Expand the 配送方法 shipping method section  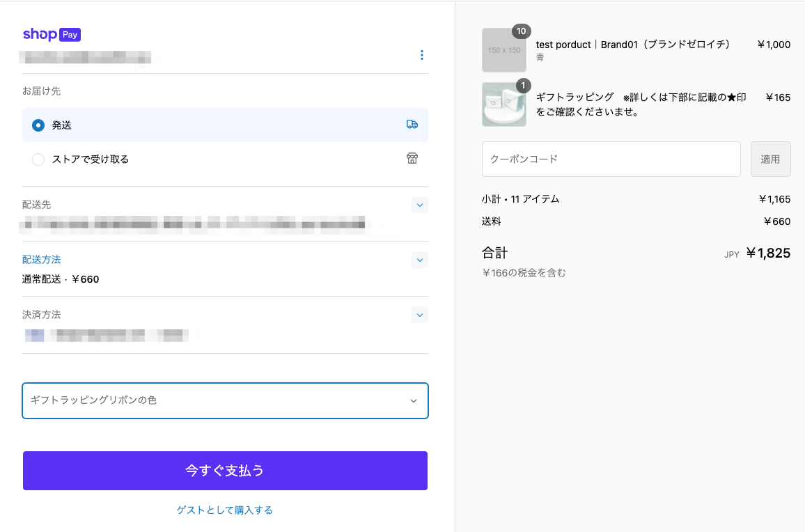(x=419, y=260)
